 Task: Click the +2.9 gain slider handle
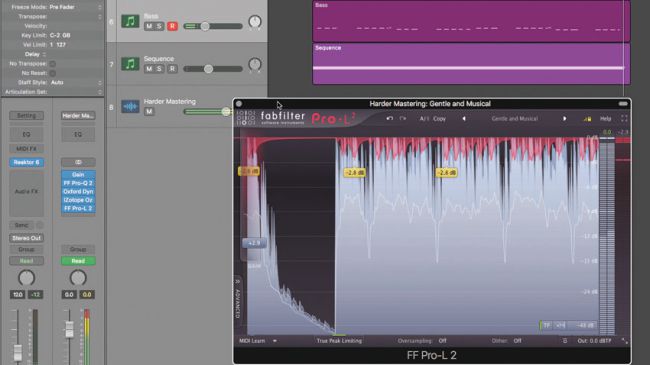[254, 243]
